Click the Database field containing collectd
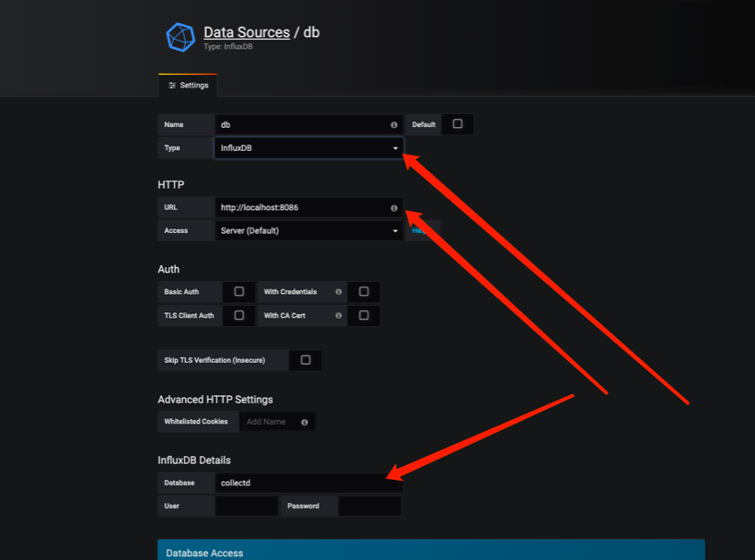The image size is (755, 560). click(308, 483)
